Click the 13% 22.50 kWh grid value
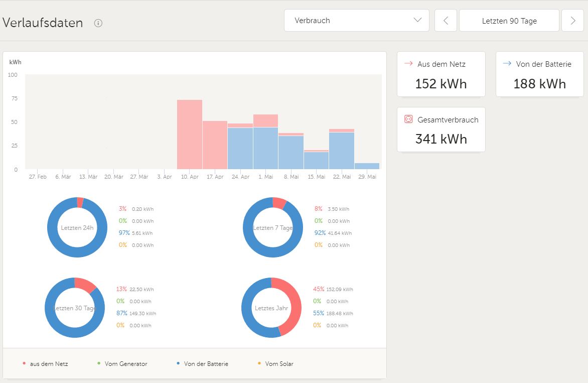Image resolution: width=588 pixels, height=383 pixels. pos(135,289)
